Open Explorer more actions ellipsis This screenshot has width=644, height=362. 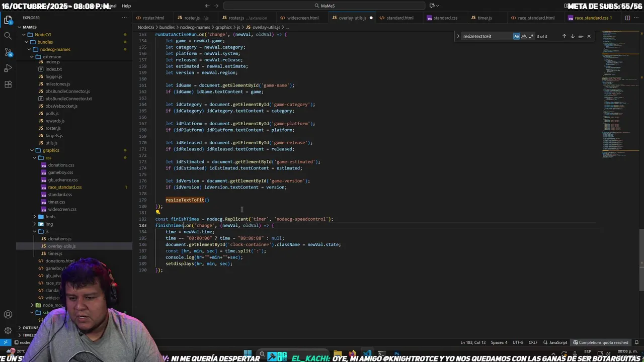124,18
